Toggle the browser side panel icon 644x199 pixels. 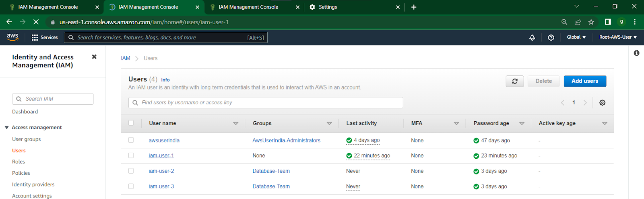tap(608, 22)
